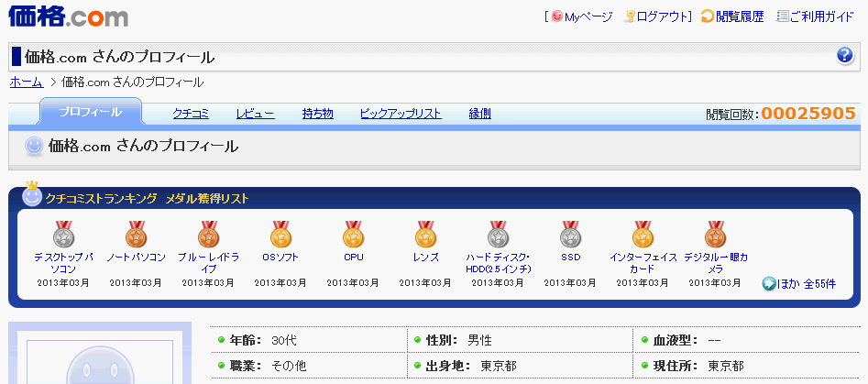Open the 持ち物 tab

click(x=318, y=114)
